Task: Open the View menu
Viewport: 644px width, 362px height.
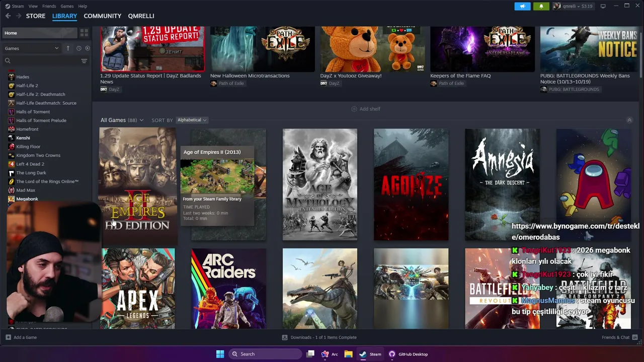Action: (33, 6)
